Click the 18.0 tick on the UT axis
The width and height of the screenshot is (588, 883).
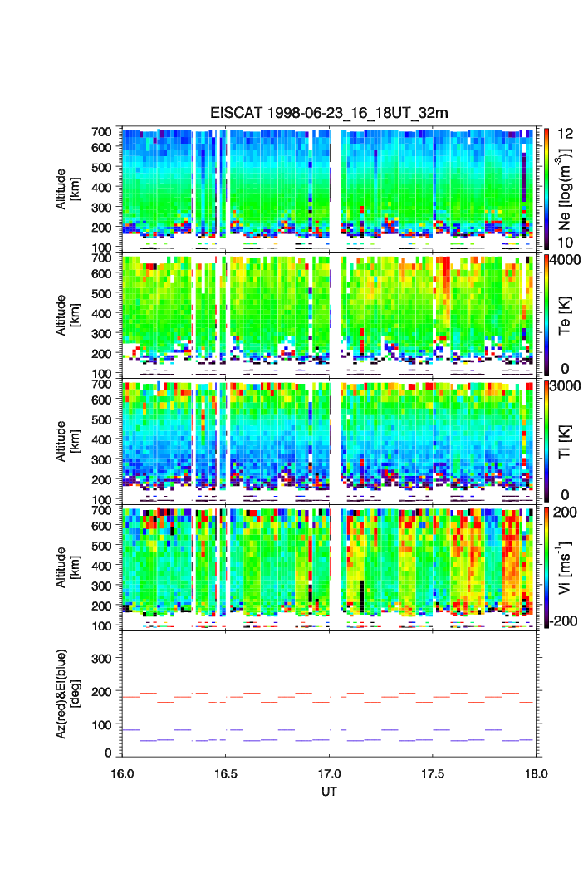tap(536, 773)
